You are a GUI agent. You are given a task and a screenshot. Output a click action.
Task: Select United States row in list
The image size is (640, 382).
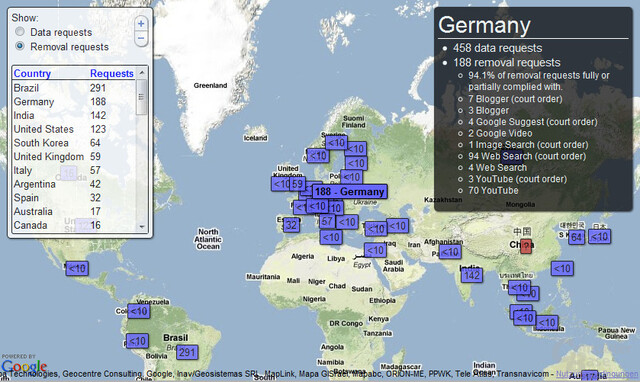(73, 129)
